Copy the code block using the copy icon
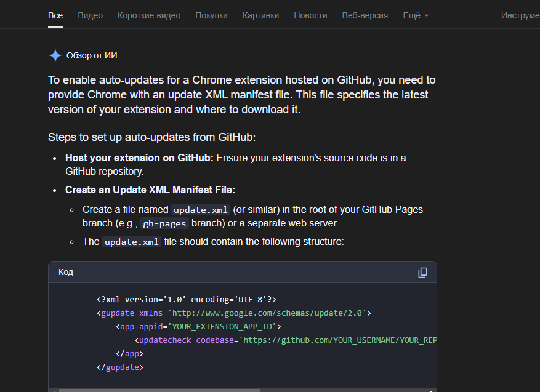 422,272
